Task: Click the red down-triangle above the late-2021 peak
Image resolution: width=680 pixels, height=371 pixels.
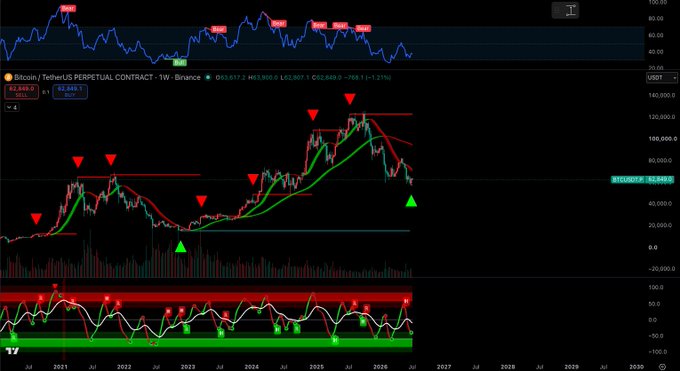Action: 111,160
